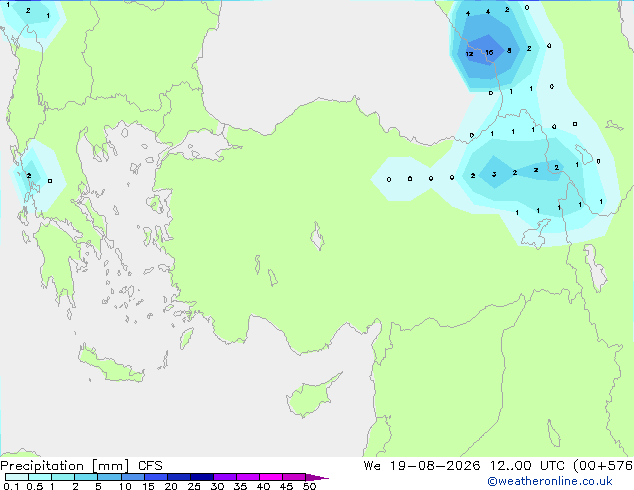
Task: Click the above-50 arrow tip of legend
Action: tap(317, 477)
